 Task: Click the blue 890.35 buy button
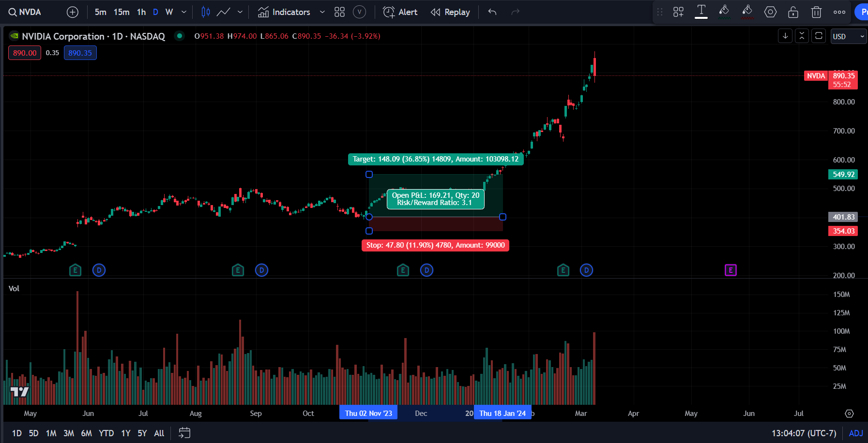pyautogui.click(x=80, y=53)
